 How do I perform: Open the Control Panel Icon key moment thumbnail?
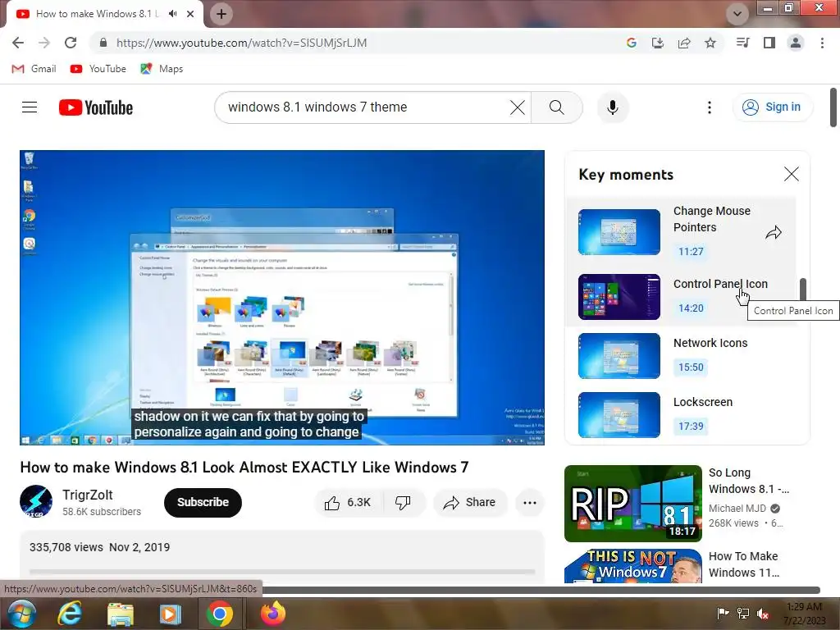click(619, 297)
